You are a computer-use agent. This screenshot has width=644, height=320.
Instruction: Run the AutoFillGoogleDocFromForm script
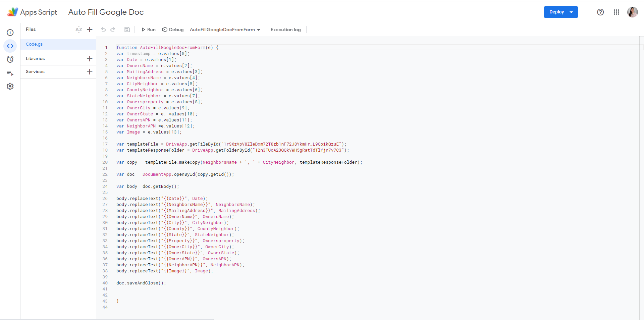[148, 30]
